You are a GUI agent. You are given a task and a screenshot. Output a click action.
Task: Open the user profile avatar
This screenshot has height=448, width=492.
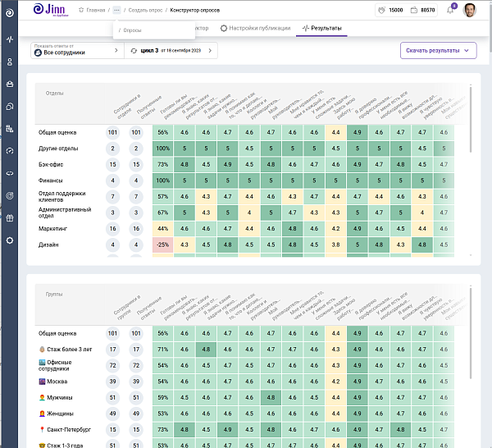pos(469,11)
